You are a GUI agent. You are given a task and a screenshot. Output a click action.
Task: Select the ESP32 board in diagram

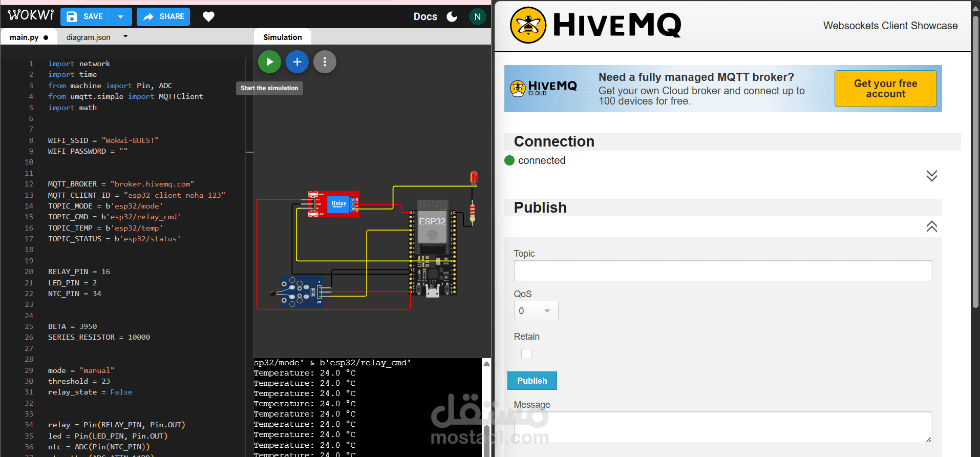pyautogui.click(x=433, y=248)
